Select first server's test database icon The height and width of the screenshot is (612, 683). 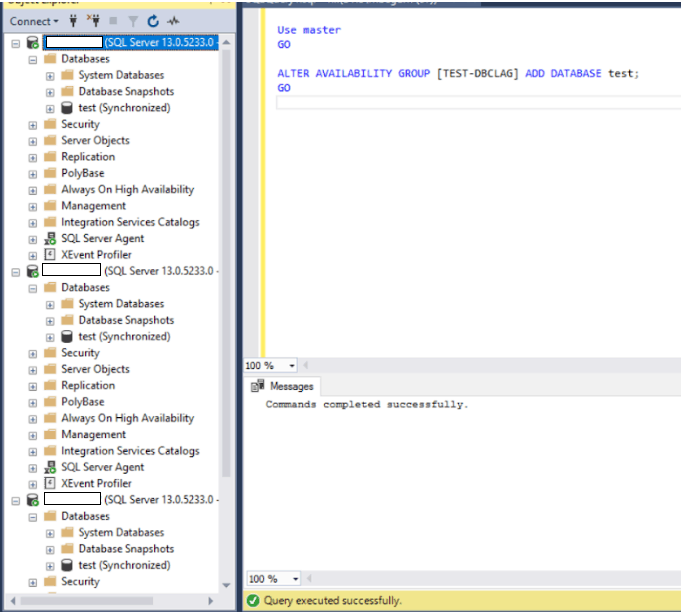coord(67,108)
